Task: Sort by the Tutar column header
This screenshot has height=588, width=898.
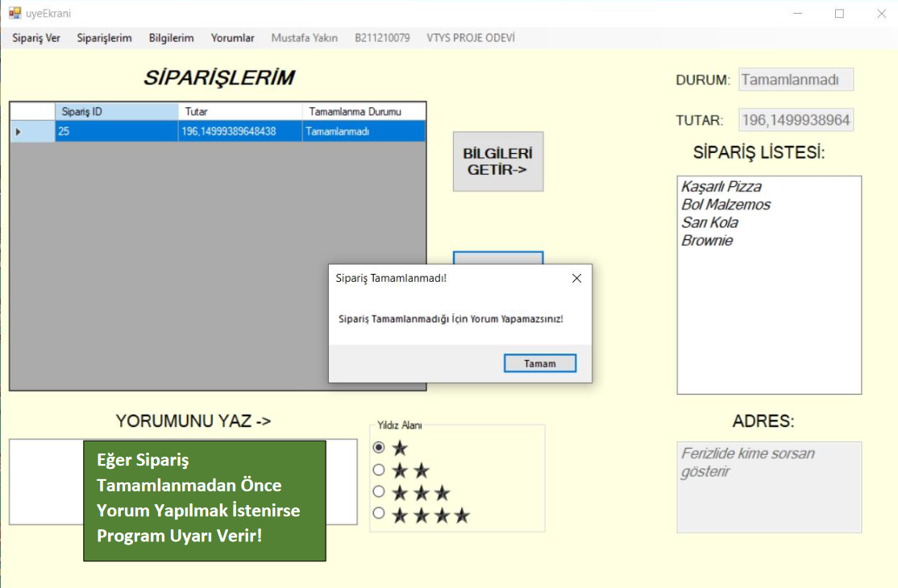Action: pos(240,112)
